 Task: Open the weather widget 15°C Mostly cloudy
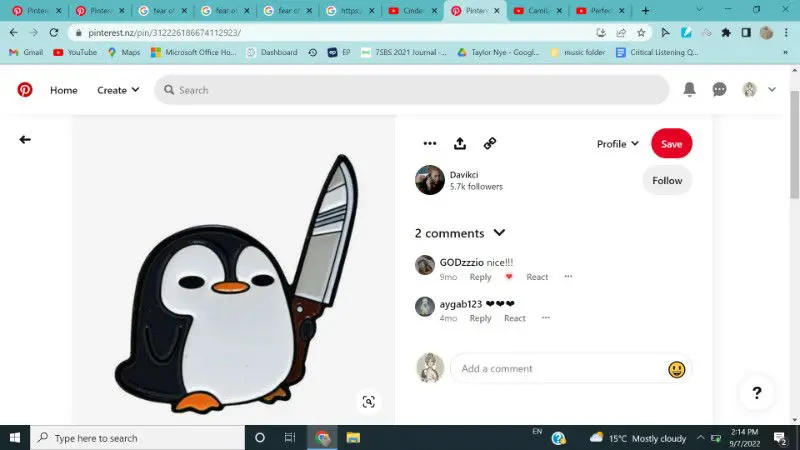pos(638,438)
